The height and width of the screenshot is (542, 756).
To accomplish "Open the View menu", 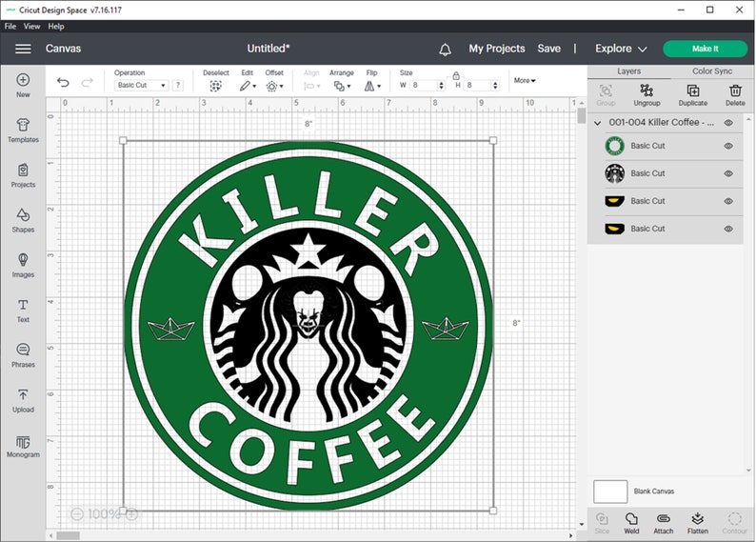I will tap(31, 27).
